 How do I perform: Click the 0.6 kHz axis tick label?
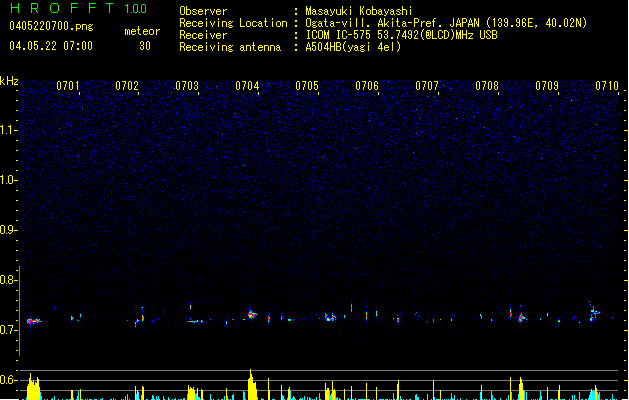pos(8,380)
